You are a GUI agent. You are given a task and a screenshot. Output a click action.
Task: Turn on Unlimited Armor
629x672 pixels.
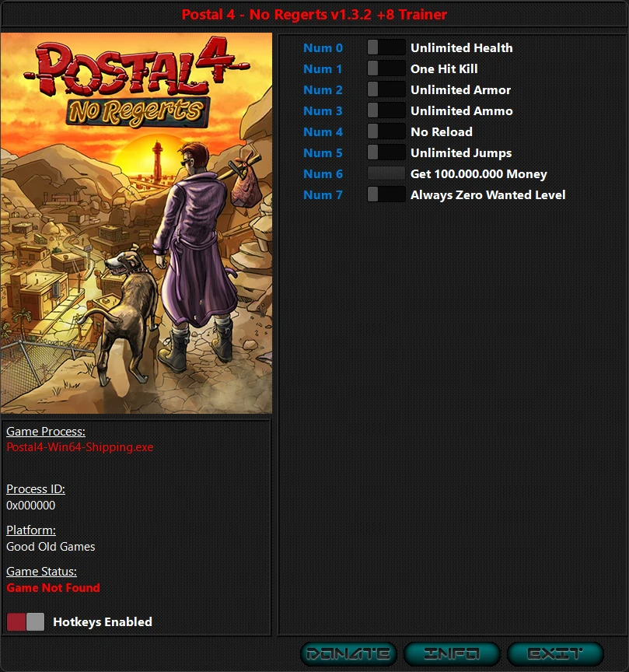386,89
